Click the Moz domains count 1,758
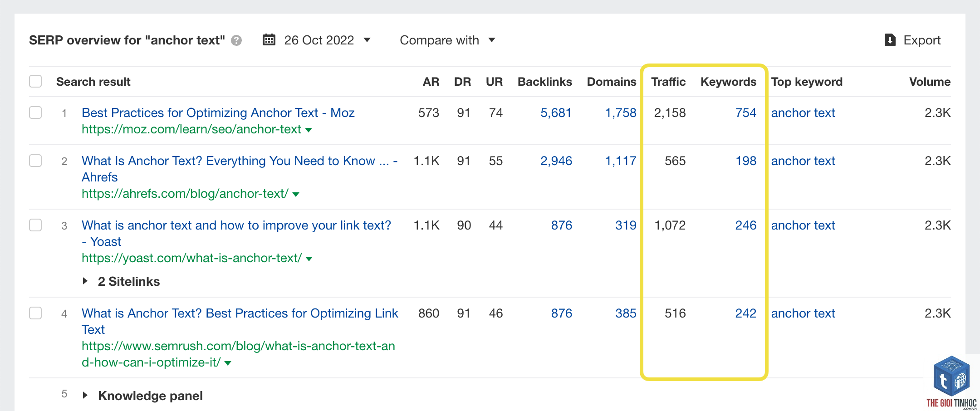The width and height of the screenshot is (980, 411). (x=621, y=113)
